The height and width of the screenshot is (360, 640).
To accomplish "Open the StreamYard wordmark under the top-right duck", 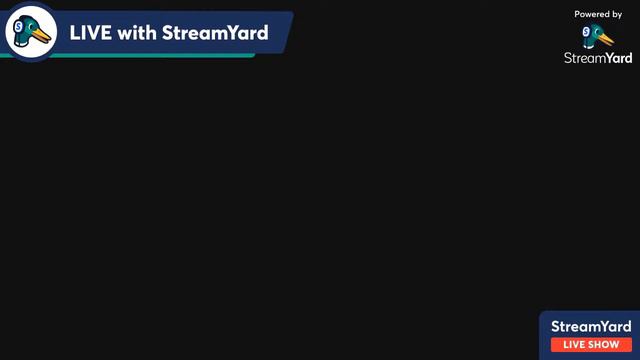I will 598,58.
